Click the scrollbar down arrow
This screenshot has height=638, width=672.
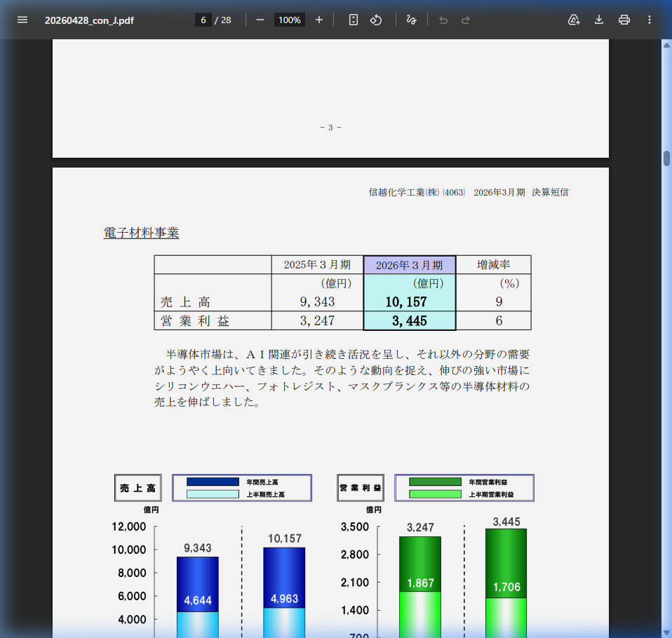pyautogui.click(x=666, y=632)
